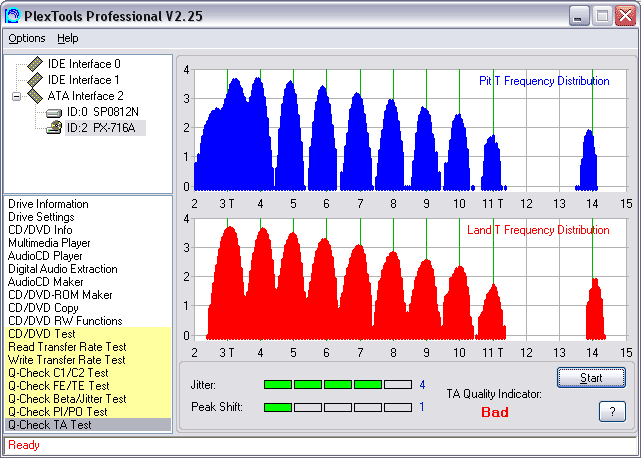The image size is (641, 458).
Task: Click the ATA Interface 2 node icon
Action: tap(35, 96)
